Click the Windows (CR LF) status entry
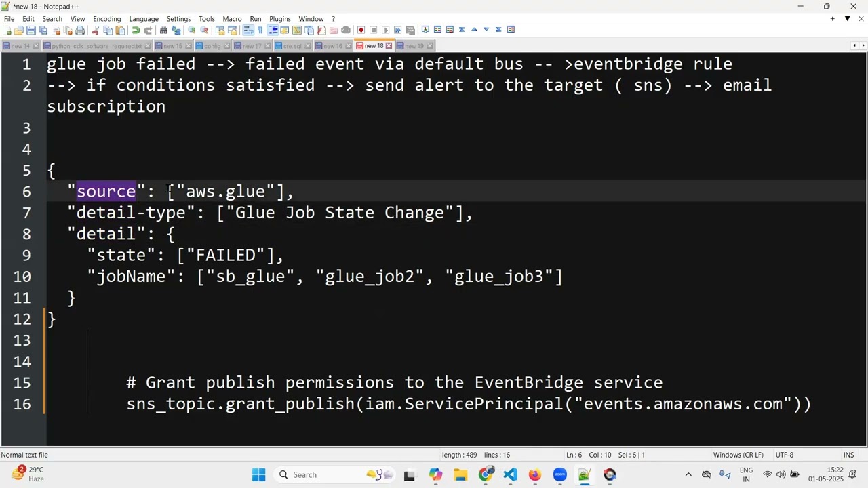Viewport: 868px width, 488px height. [x=738, y=455]
